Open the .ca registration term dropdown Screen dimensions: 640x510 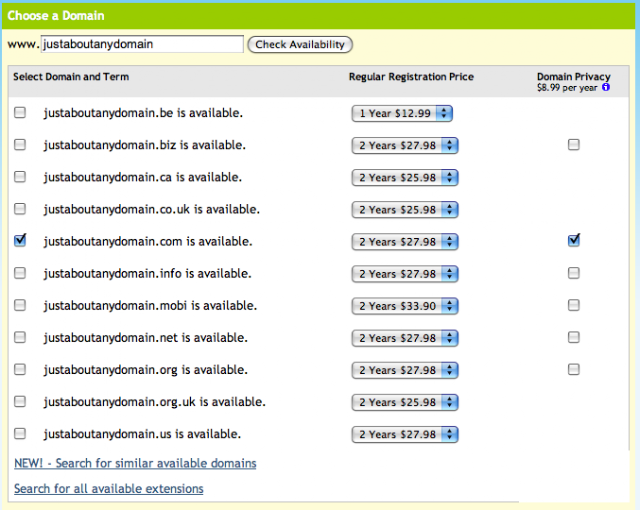(405, 177)
